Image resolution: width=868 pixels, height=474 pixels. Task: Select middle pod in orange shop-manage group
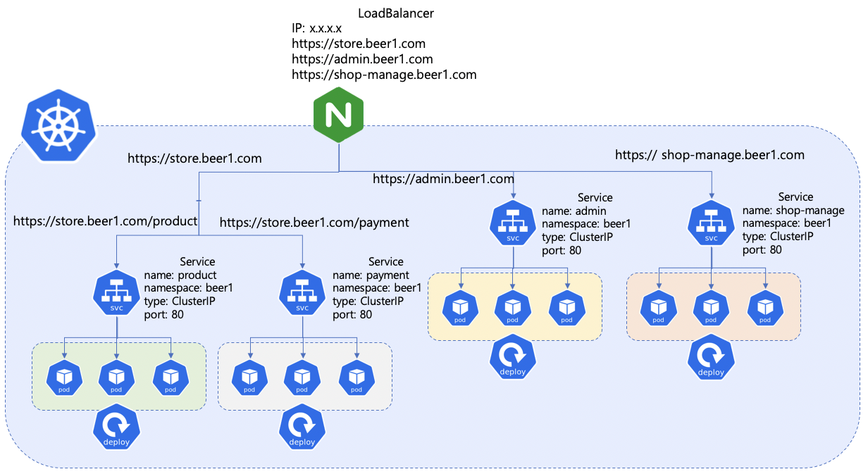(x=711, y=308)
